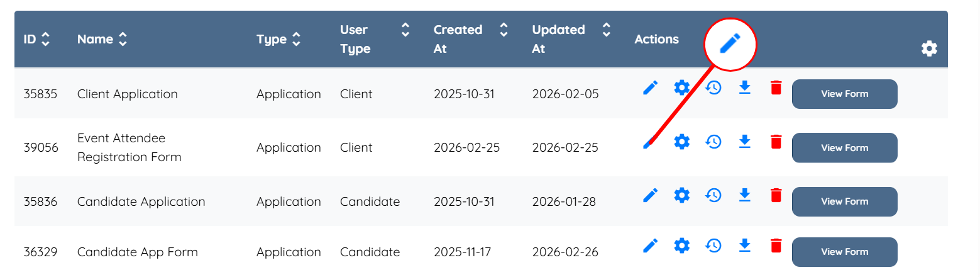Sort table by Type column

296,40
